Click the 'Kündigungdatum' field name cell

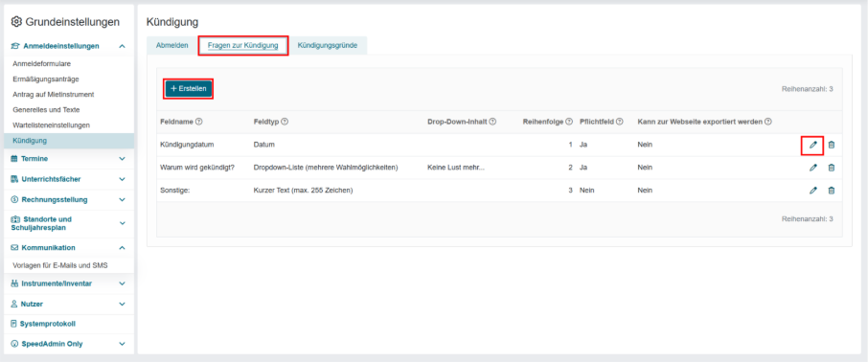[x=187, y=145]
